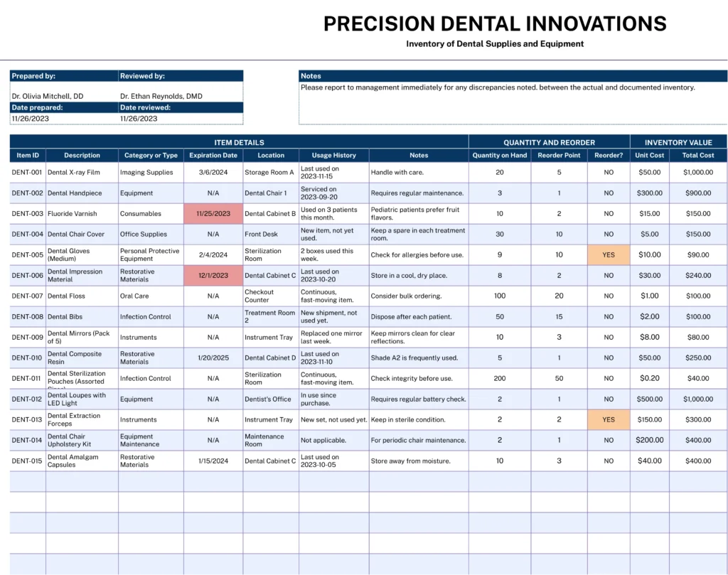Click the $0.20 unit cost cell
The width and height of the screenshot is (728, 575).
pyautogui.click(x=650, y=378)
